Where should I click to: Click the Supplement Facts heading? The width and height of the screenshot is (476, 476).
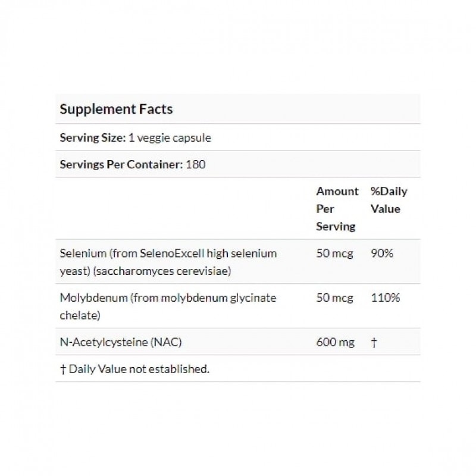tap(116, 109)
